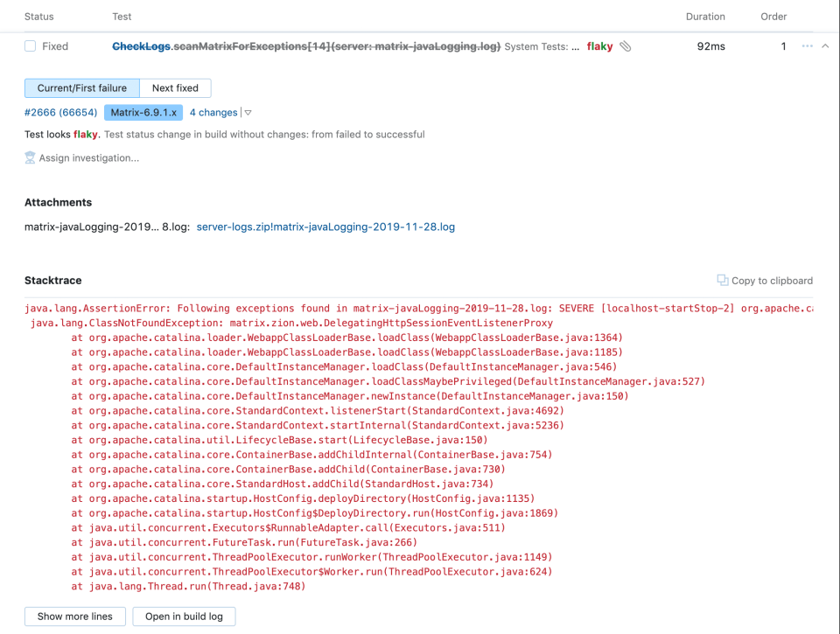The width and height of the screenshot is (840, 634).
Task: Click the Copy to clipboard icon
Action: coord(722,281)
